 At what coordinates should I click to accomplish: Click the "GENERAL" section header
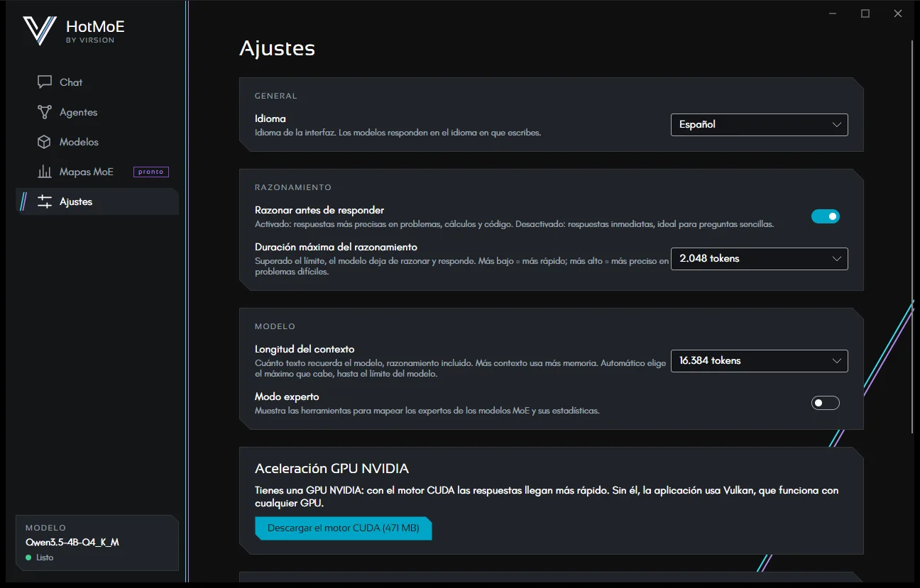point(276,96)
